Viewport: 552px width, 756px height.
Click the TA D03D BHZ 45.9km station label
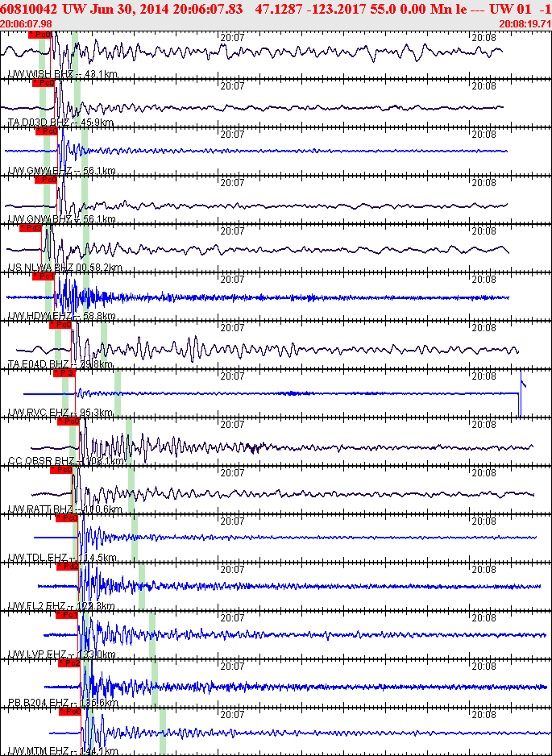60,123
